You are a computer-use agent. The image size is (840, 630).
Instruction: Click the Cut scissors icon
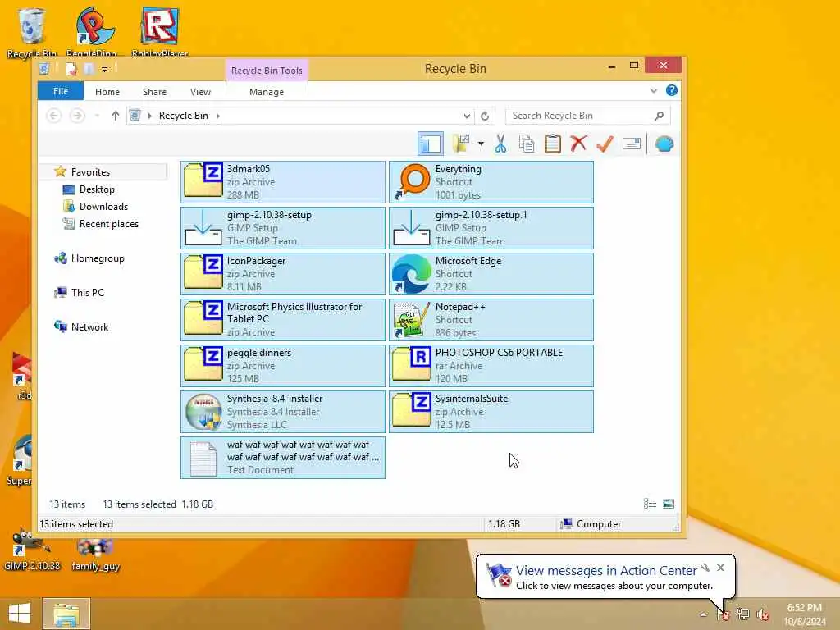point(500,144)
